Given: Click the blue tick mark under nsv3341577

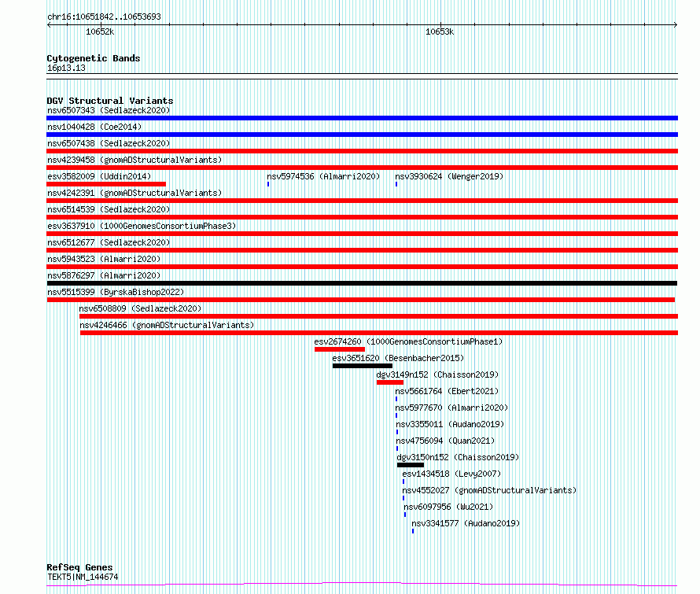Looking at the screenshot, I should (x=413, y=531).
